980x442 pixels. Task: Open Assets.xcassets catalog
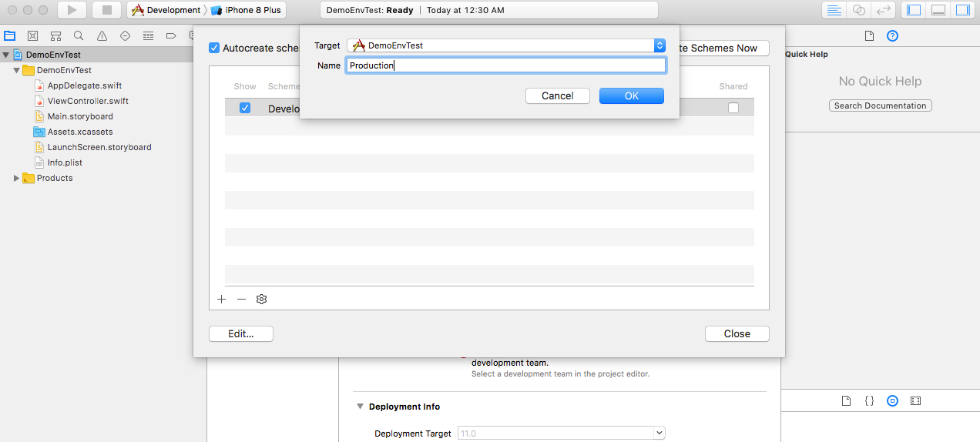(x=80, y=132)
